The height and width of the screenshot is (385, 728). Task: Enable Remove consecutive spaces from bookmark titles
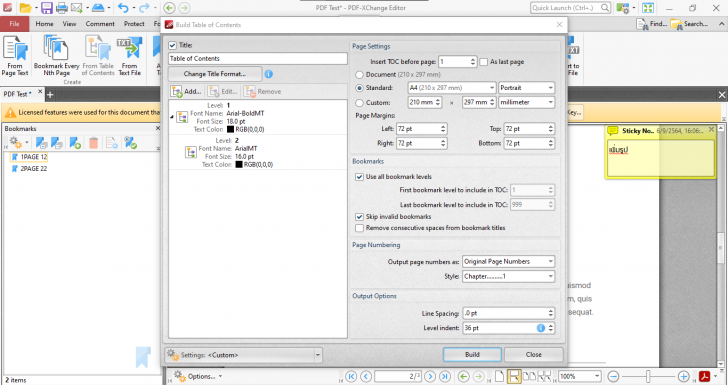[359, 228]
